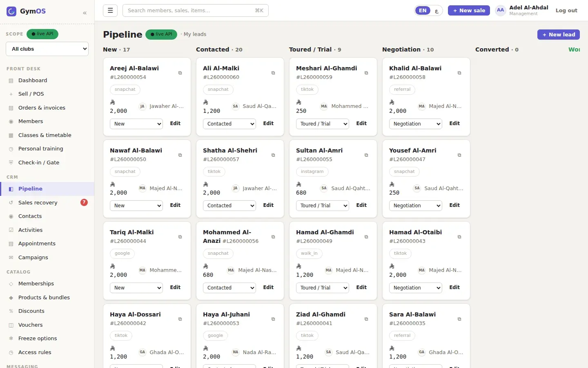588x368 pixels.
Task: Open Appointments in the sidebar
Action: coord(47,244)
